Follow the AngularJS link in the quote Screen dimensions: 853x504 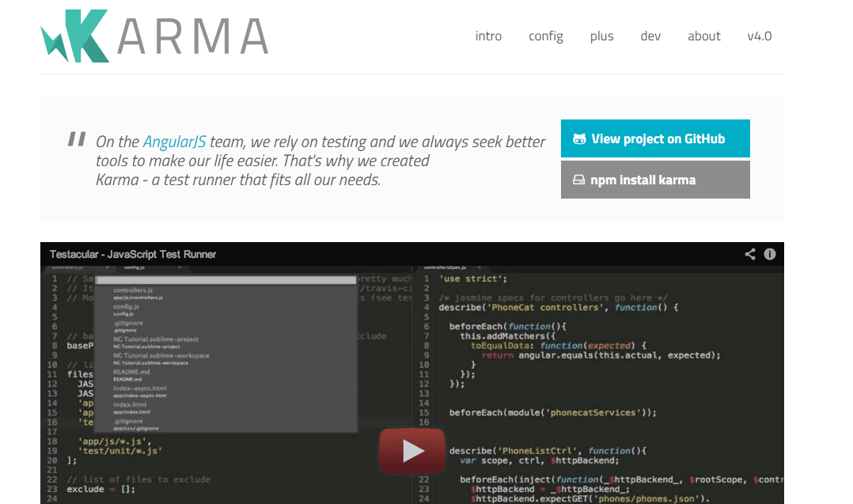(x=174, y=142)
